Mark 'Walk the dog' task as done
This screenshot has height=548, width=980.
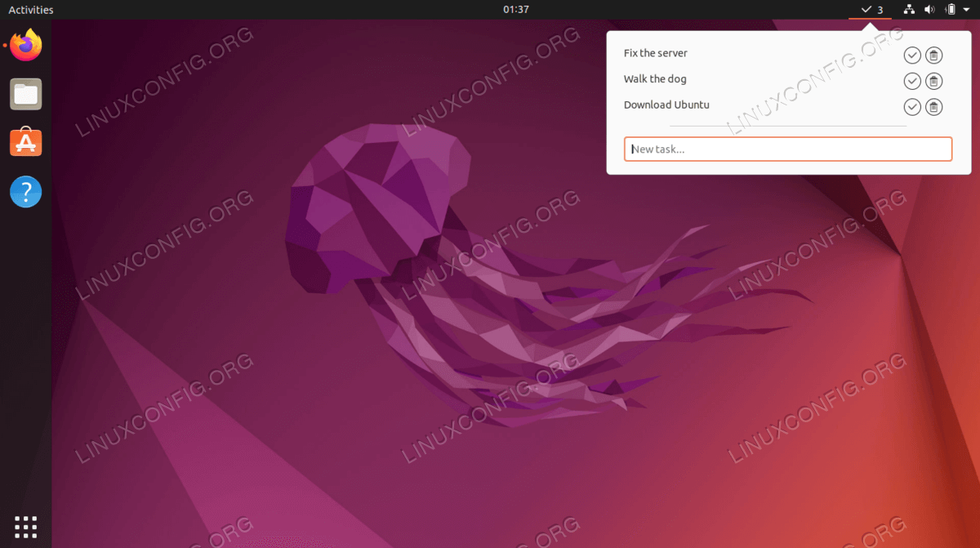tap(912, 81)
